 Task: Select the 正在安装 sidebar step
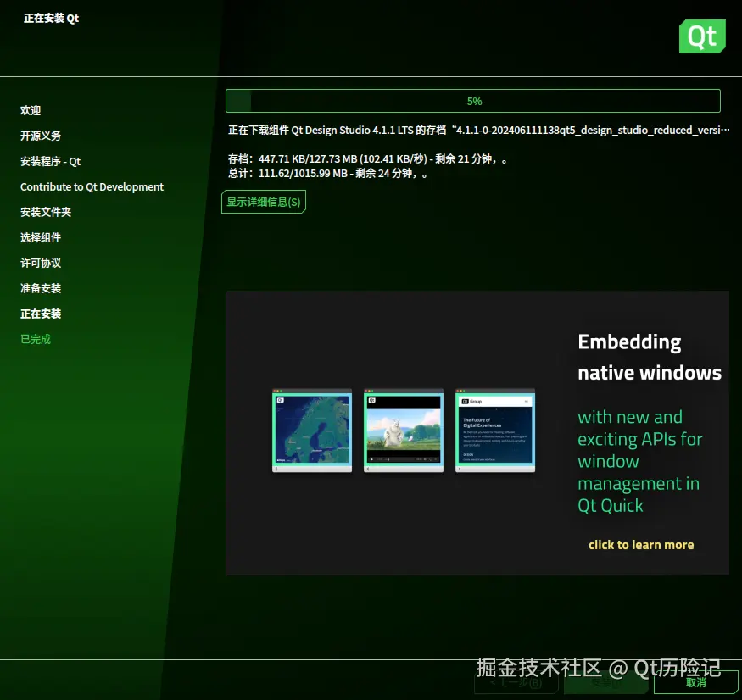[41, 314]
